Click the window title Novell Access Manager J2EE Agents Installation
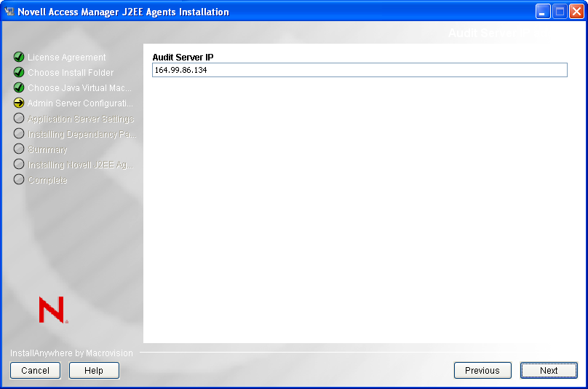This screenshot has width=588, height=389. 124,12
